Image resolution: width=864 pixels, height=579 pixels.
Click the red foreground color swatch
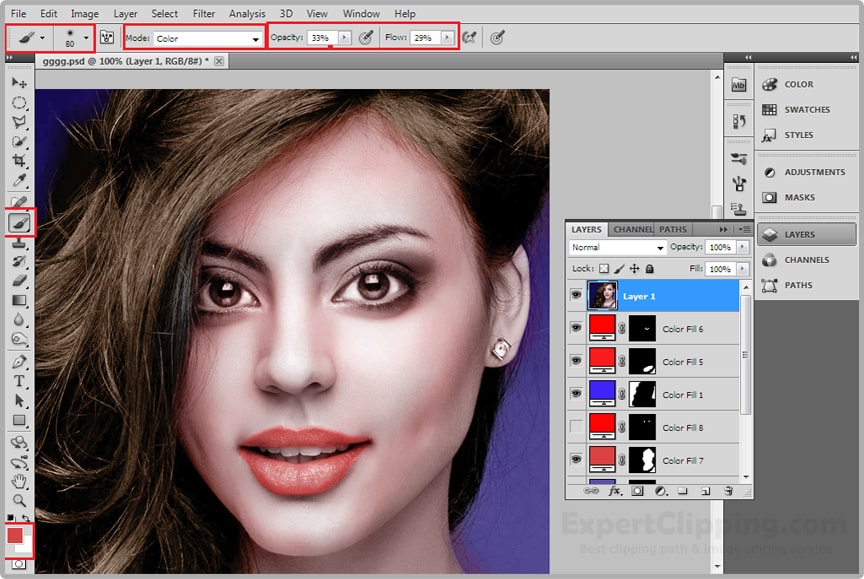click(x=15, y=535)
